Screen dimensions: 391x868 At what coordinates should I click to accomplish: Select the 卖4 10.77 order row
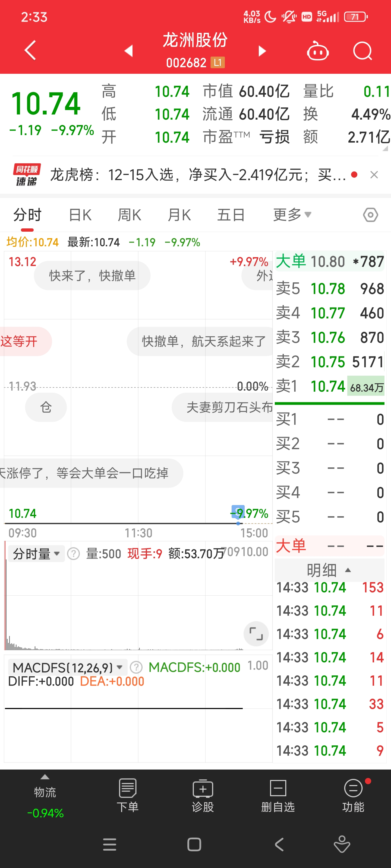(330, 313)
